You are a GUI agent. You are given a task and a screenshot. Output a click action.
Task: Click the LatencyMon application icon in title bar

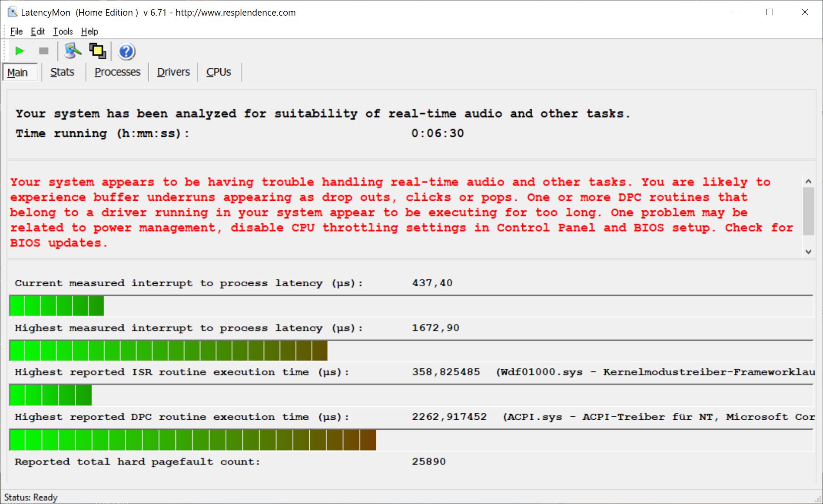[13, 12]
